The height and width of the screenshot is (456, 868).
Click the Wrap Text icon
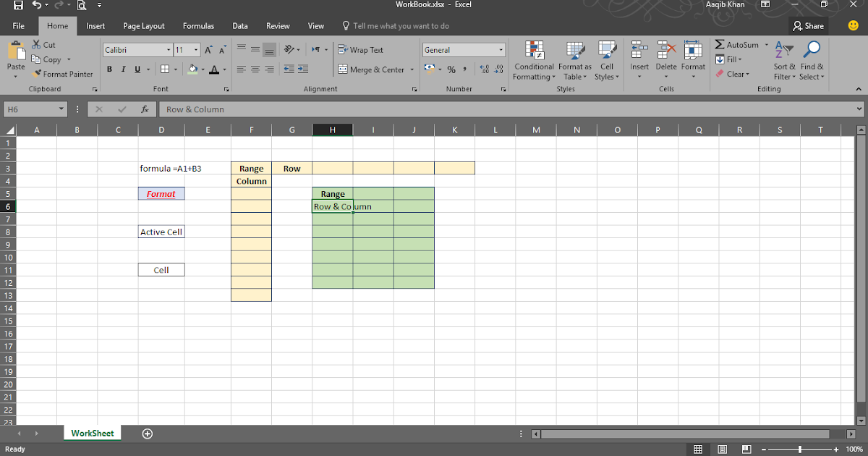(x=362, y=49)
